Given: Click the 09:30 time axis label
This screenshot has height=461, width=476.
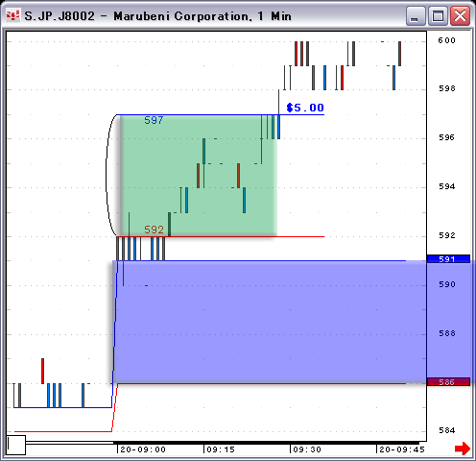Looking at the screenshot, I should (307, 449).
